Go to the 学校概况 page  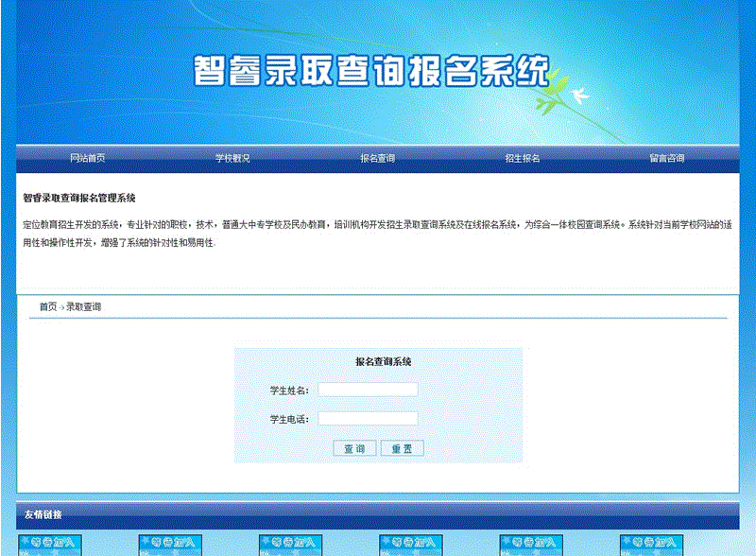tap(232, 158)
